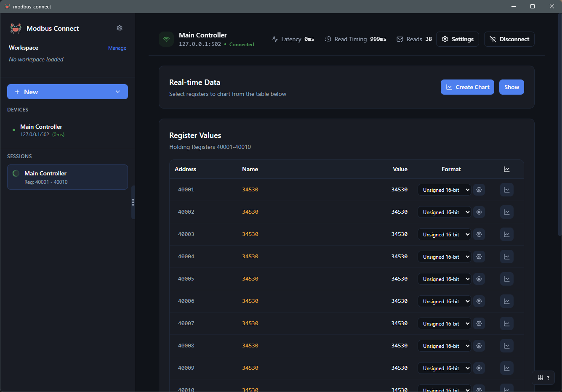Select Main Controller under Devices
The image size is (562, 392).
pyautogui.click(x=41, y=130)
